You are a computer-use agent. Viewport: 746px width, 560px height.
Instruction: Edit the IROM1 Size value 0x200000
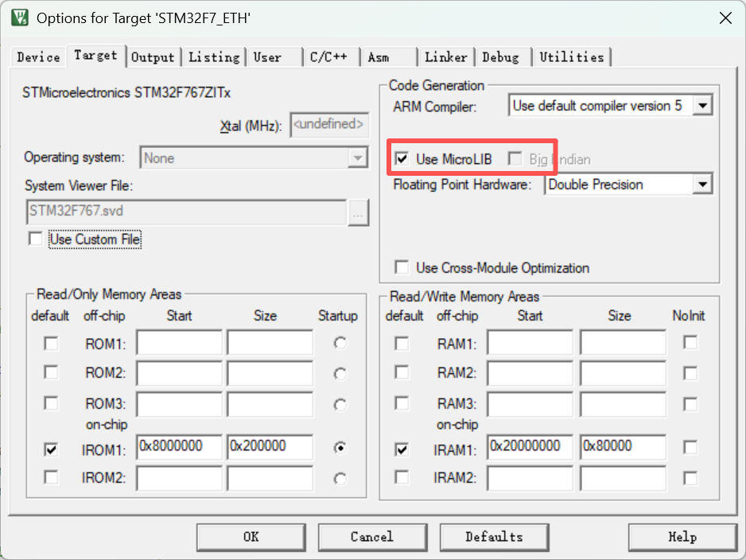(x=270, y=447)
